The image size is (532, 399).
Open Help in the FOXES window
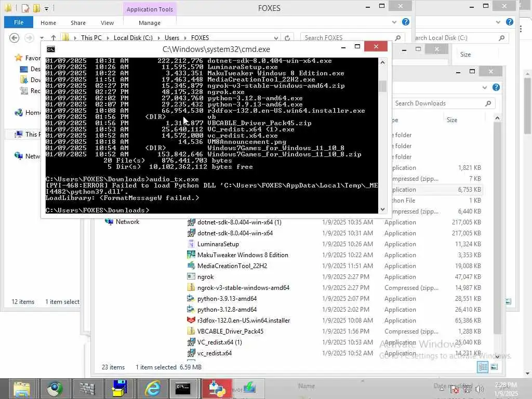point(405,22)
